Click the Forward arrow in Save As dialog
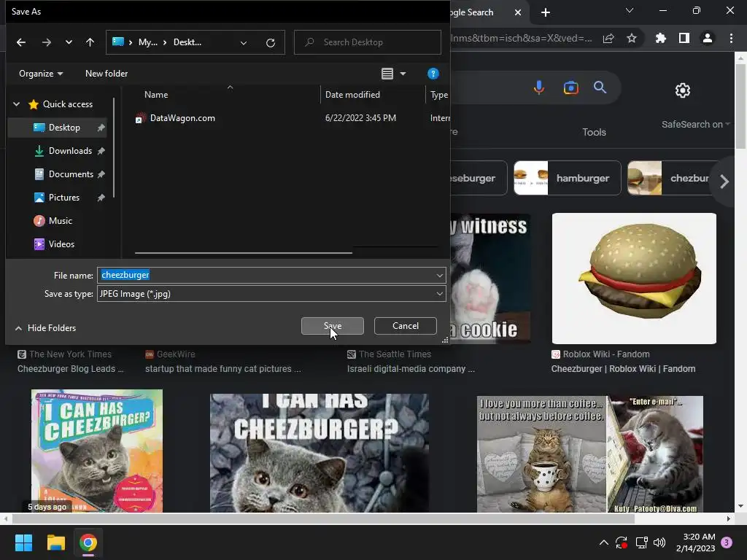The image size is (747, 560). [x=46, y=42]
